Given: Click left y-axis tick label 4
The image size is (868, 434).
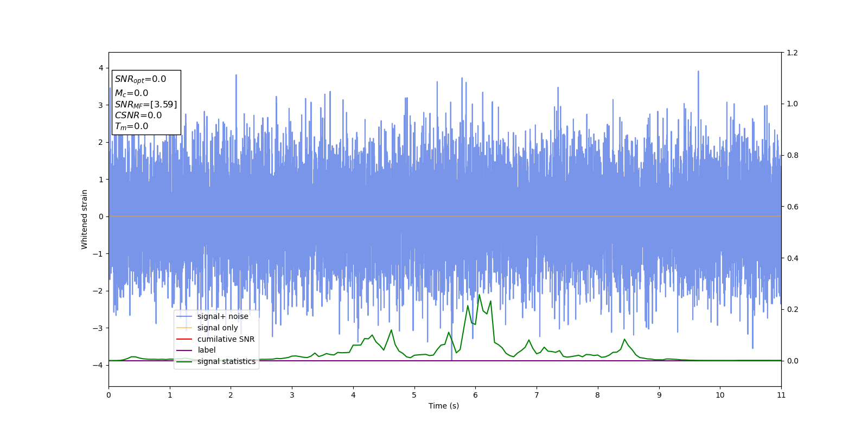Looking at the screenshot, I should 101,68.
